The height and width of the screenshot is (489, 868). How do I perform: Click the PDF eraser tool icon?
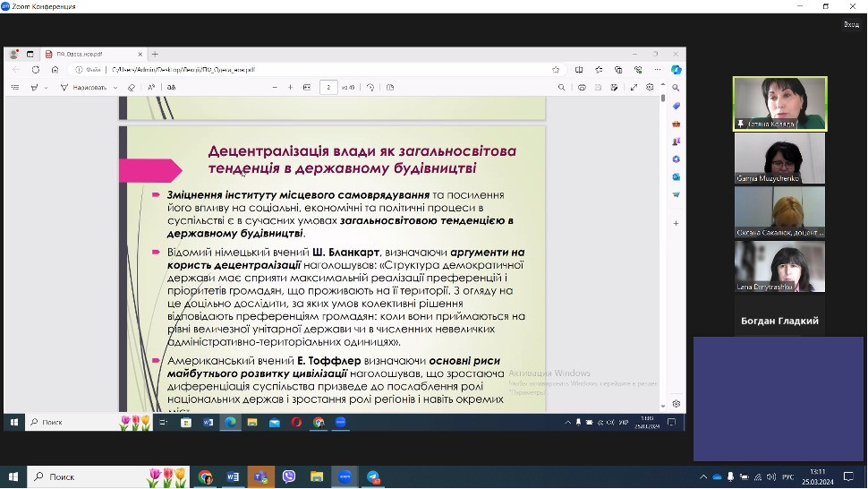click(x=132, y=88)
